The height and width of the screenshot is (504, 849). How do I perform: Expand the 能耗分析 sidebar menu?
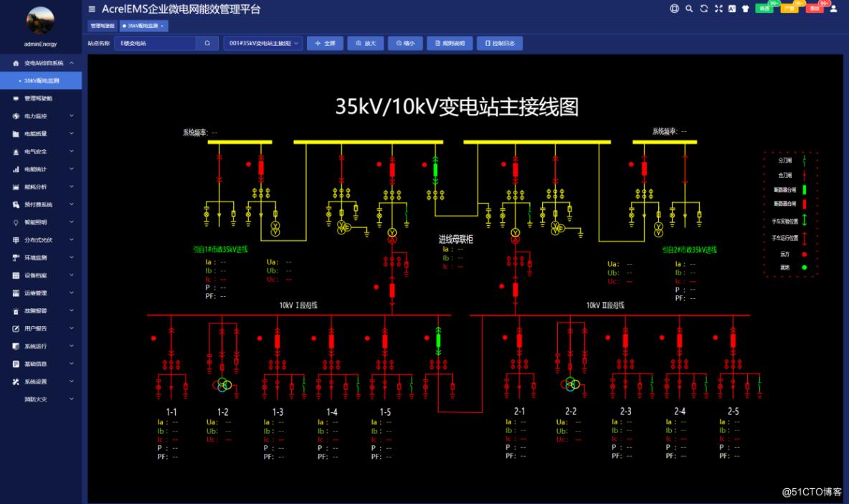[x=41, y=187]
